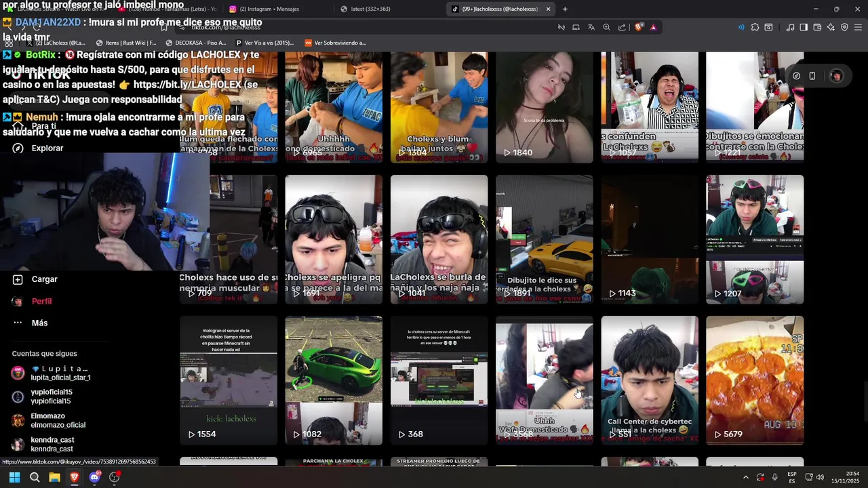
Task: Open the dark video with 1143 views
Action: tap(650, 239)
